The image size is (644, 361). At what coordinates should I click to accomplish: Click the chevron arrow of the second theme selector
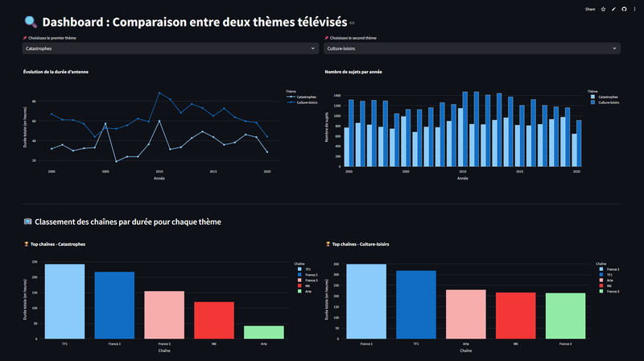coord(614,48)
